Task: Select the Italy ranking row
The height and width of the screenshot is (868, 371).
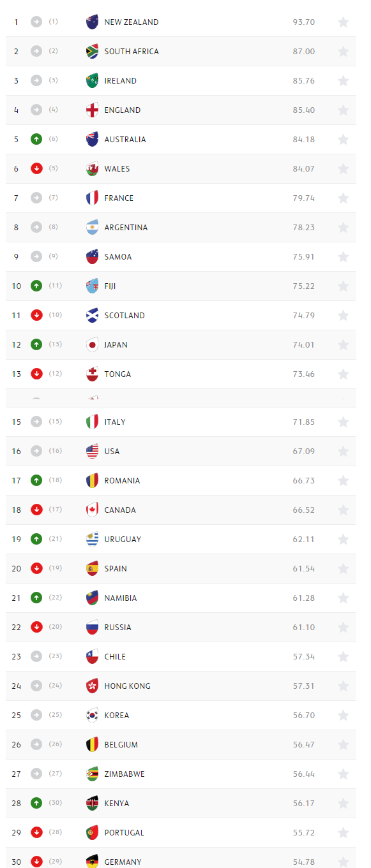Action: click(181, 422)
